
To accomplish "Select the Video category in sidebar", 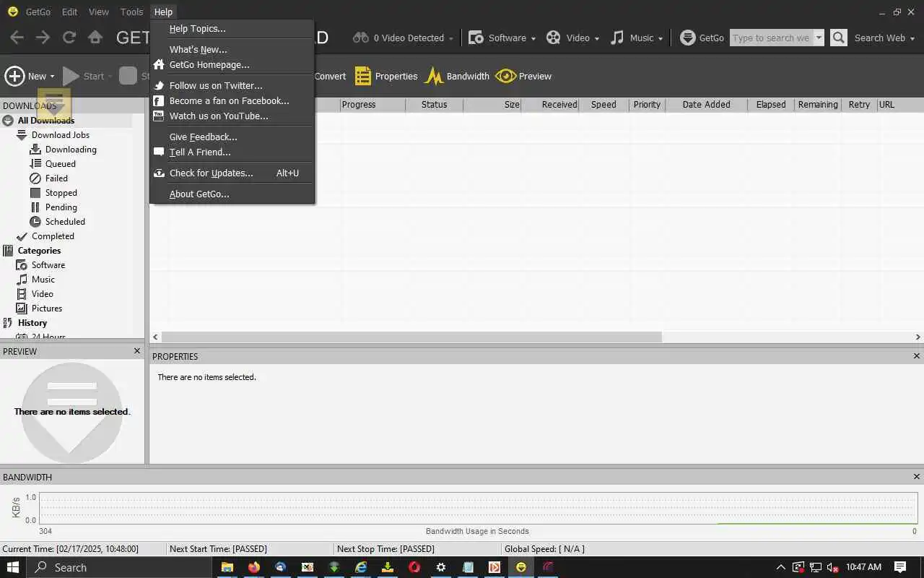I will tap(42, 294).
